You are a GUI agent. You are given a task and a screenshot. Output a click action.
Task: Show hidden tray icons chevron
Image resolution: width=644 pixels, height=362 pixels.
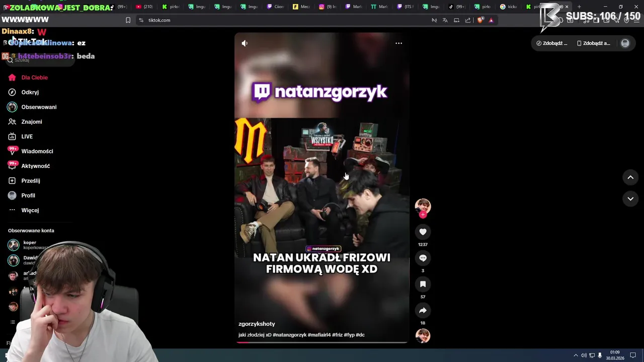[576, 355]
